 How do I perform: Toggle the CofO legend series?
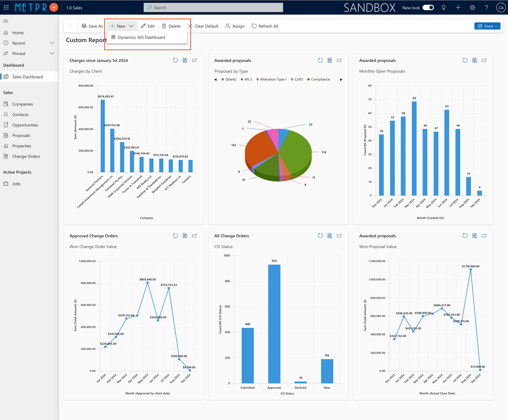point(298,79)
